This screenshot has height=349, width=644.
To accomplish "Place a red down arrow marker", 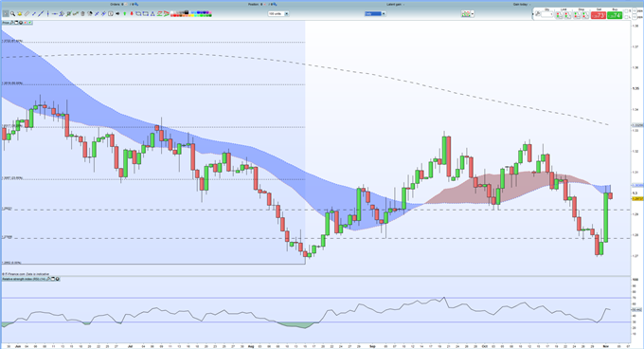I will click(132, 13).
